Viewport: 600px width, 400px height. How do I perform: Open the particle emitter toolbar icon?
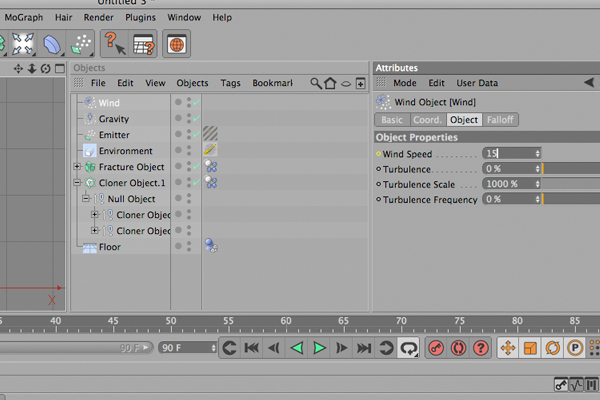pos(82,44)
